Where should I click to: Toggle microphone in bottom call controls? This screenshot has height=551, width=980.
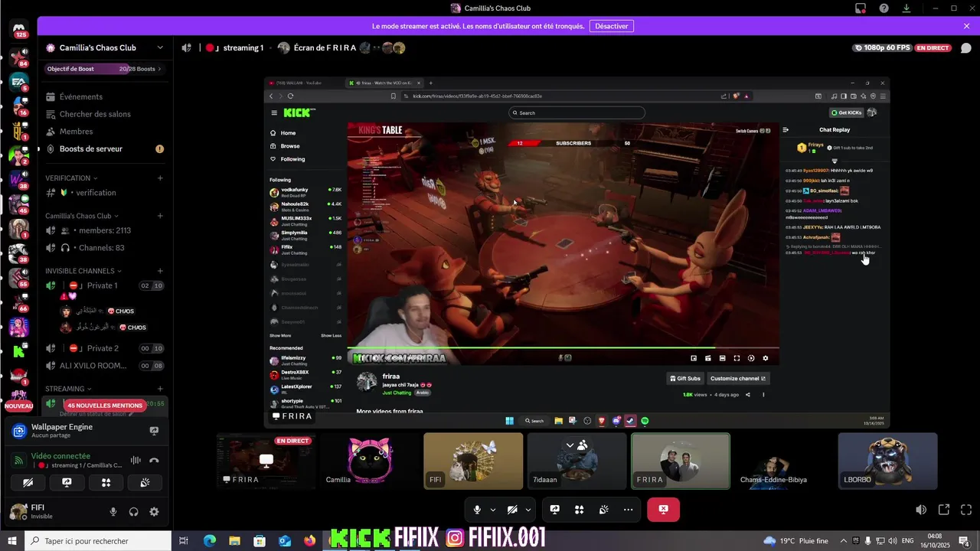pos(477,510)
